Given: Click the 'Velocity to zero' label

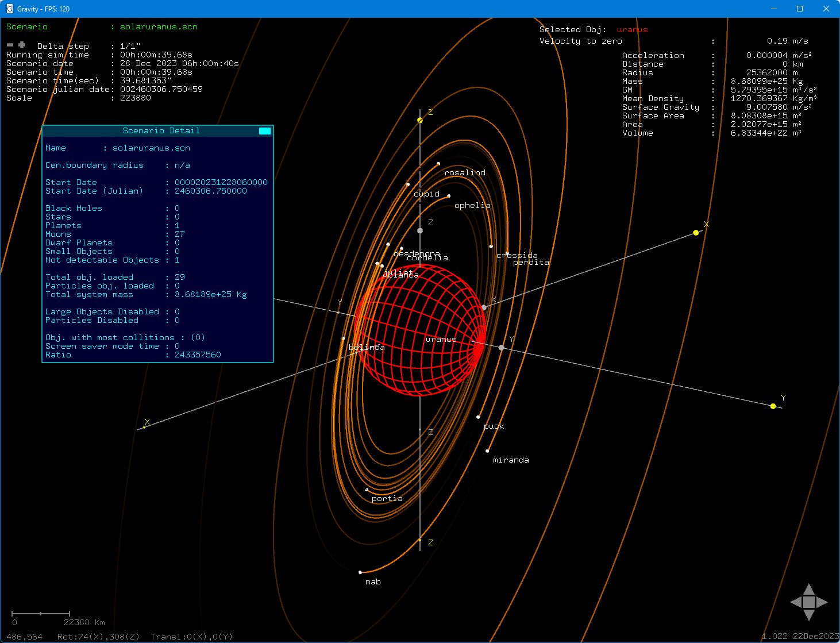Looking at the screenshot, I should (581, 41).
